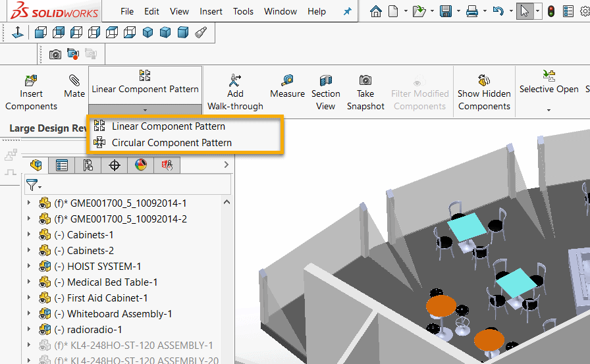Start video recording with red-dot camera
The image size is (590, 364).
pyautogui.click(x=73, y=54)
